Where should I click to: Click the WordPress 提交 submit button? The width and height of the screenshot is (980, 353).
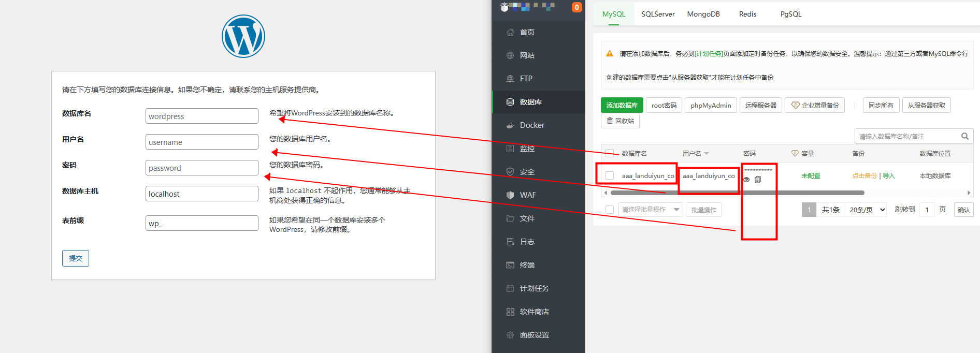click(76, 258)
